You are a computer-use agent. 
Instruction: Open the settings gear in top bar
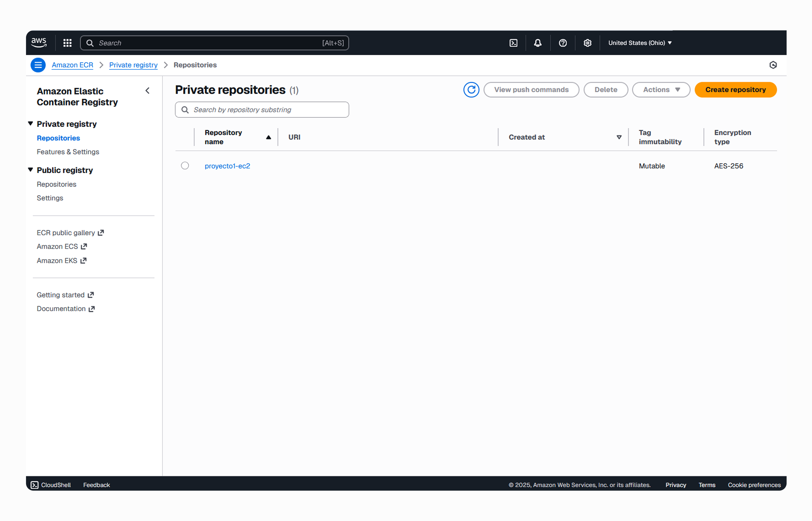(x=587, y=43)
